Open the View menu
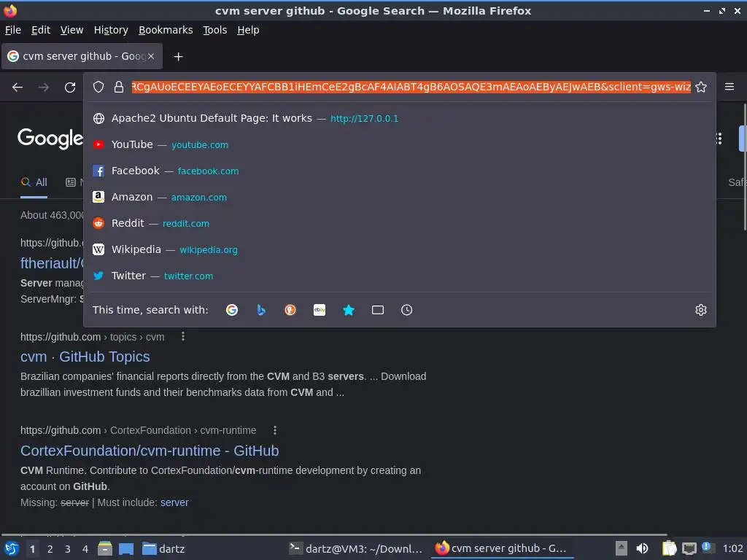 point(71,30)
